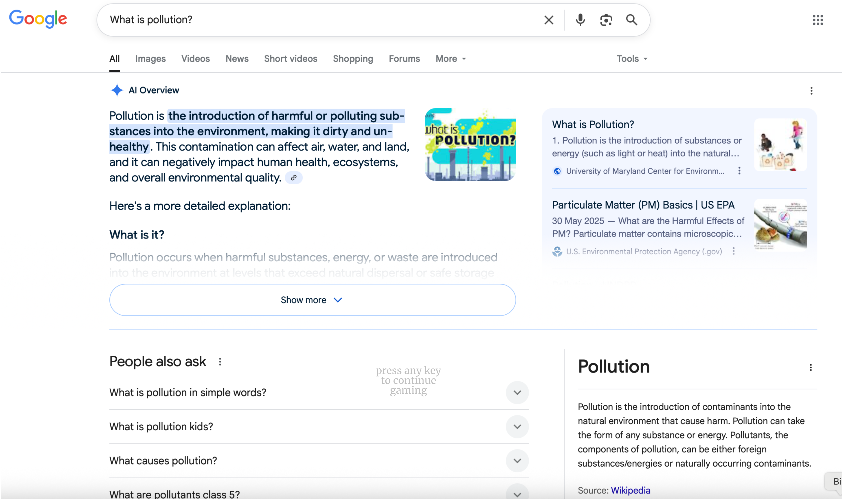Screen dimensions: 845x504
Task: Expand 'What is pollution kids?' question
Action: (x=517, y=427)
